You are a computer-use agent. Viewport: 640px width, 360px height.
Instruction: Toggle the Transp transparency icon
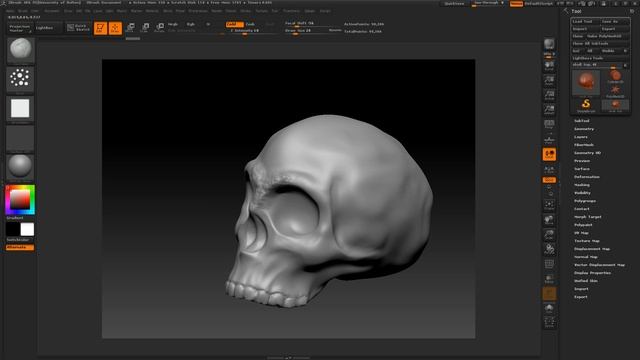(x=549, y=279)
